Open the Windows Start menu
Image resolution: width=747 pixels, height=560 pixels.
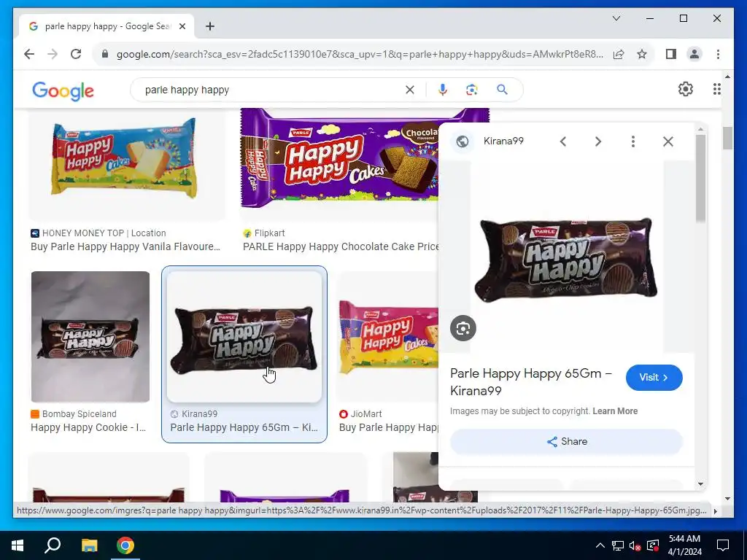(18, 545)
